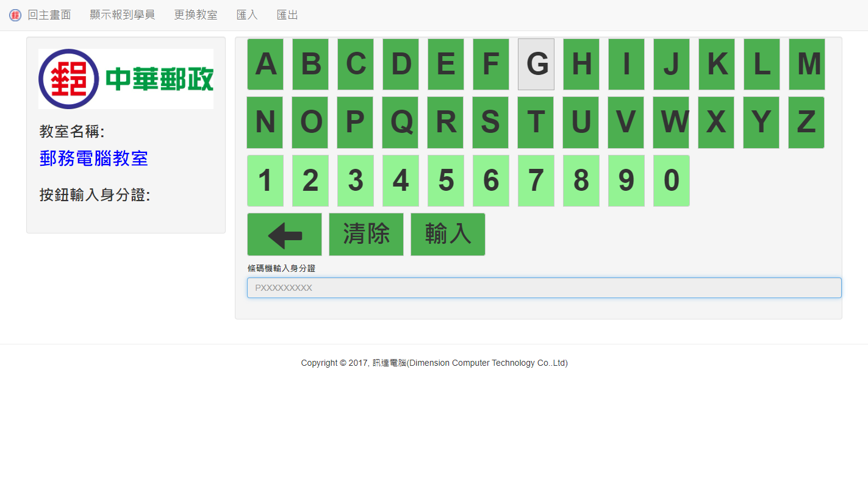The height and width of the screenshot is (481, 868).
Task: Open the 匯入 menu item
Action: (247, 15)
